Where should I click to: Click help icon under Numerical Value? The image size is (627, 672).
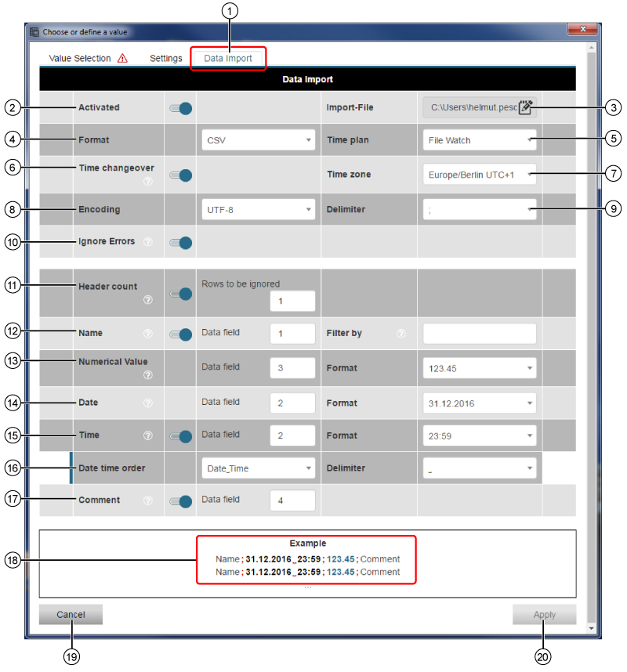coord(148,375)
